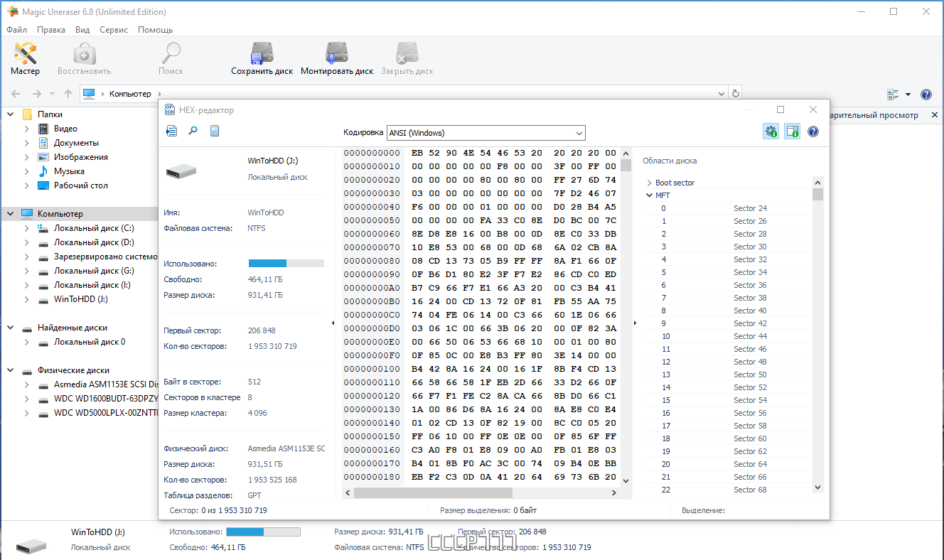Click the go-to-position icon in HEX editor

pos(171,131)
